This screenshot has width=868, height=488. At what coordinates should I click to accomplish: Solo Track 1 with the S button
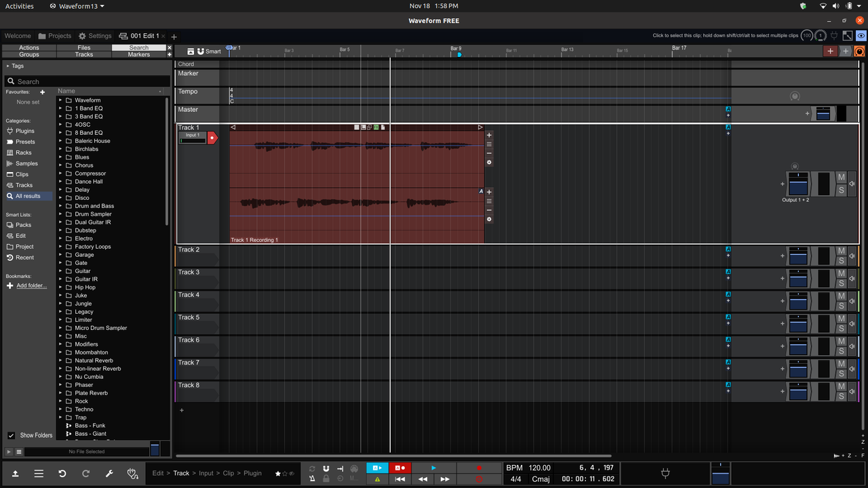(x=842, y=190)
